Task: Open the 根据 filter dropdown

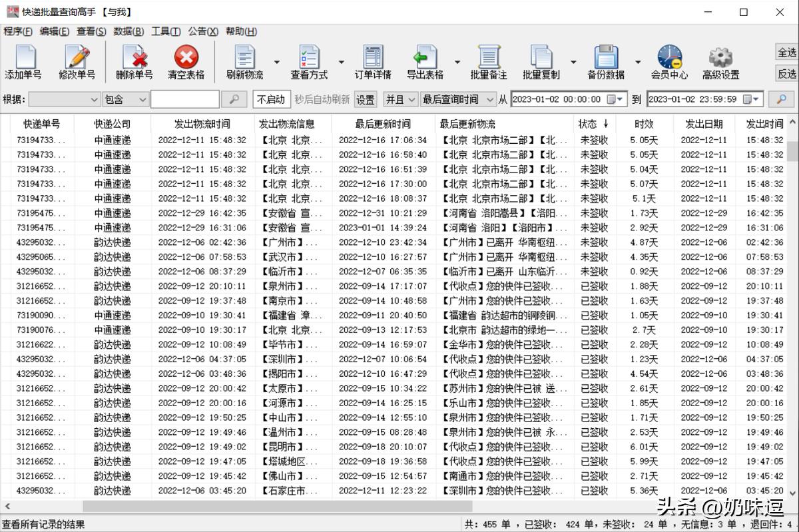Action: coord(65,99)
